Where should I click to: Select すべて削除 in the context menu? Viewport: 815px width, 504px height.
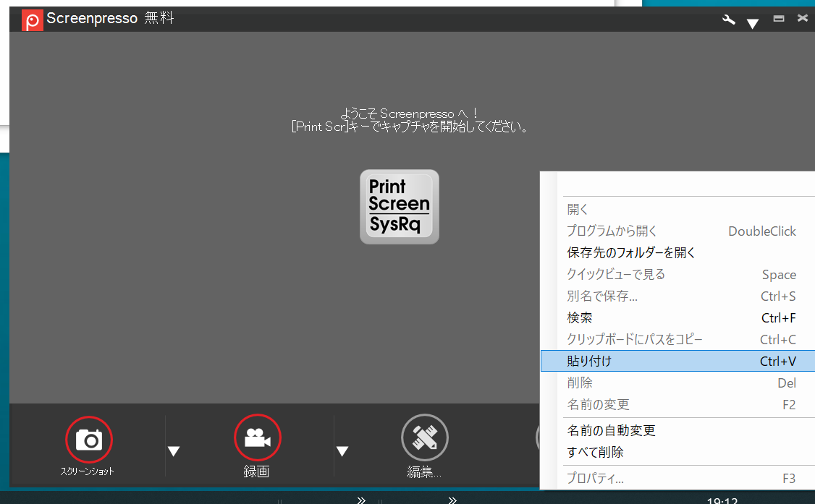pos(677,452)
